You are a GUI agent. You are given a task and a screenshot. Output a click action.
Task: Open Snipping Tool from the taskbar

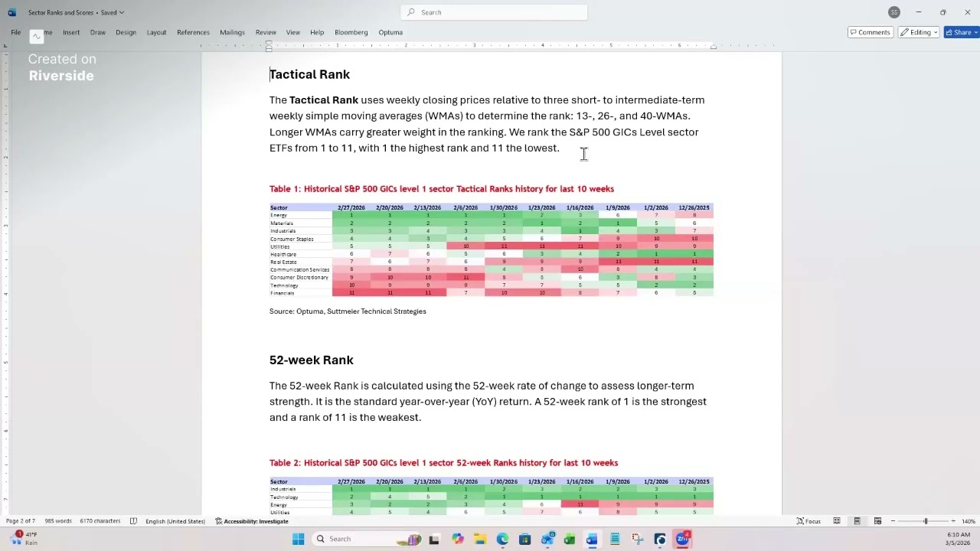(637, 539)
